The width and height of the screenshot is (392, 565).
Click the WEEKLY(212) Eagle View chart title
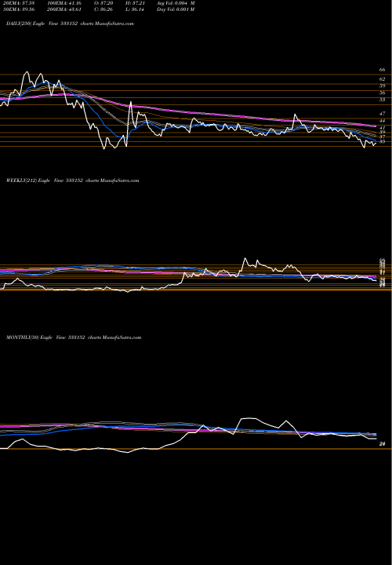point(72,180)
